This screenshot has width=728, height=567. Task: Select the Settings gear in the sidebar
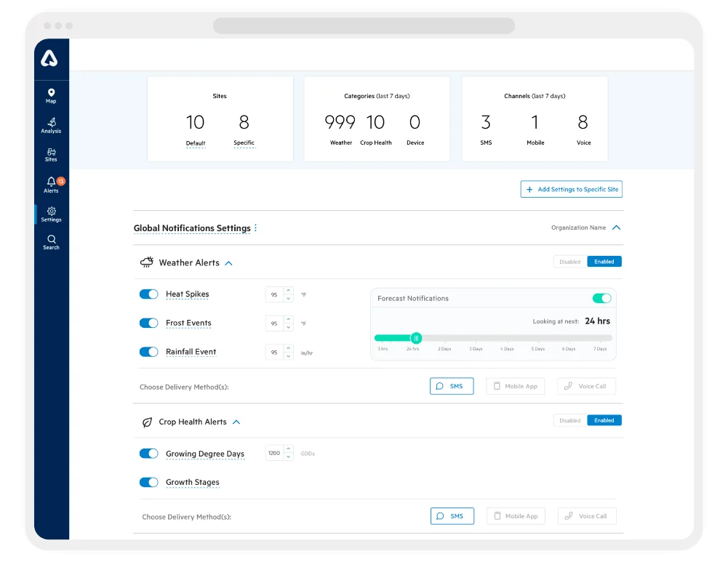pyautogui.click(x=51, y=214)
